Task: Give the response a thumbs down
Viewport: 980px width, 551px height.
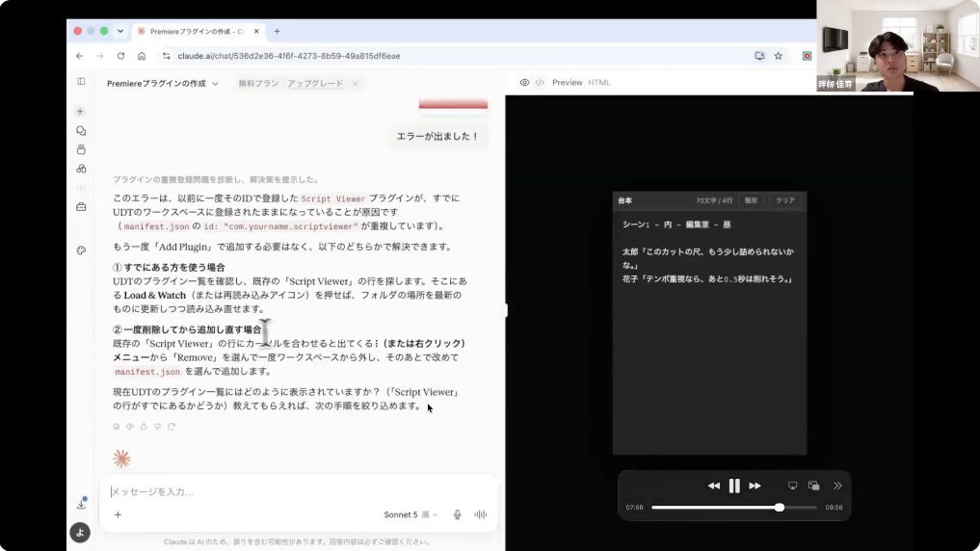Action: 157,427
